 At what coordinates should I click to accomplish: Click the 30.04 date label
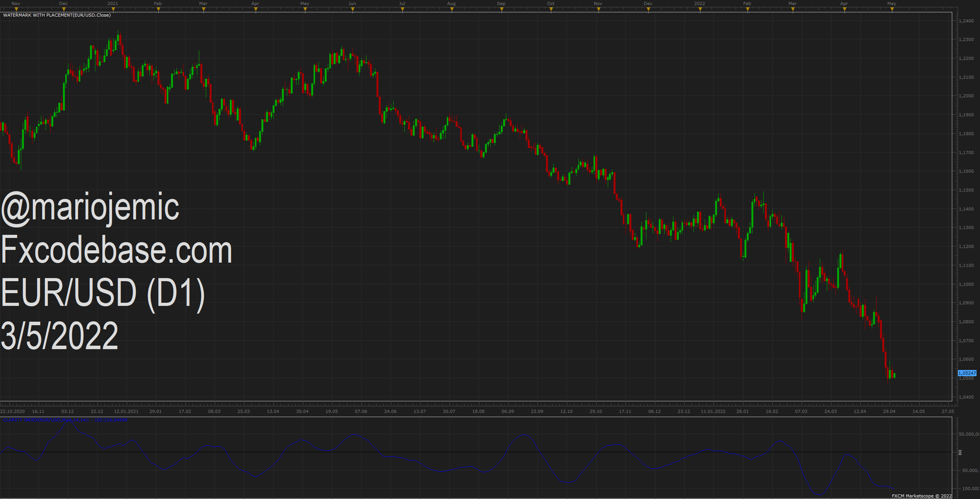point(302,411)
